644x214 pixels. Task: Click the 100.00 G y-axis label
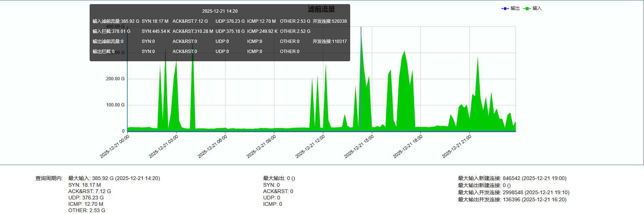click(x=115, y=105)
